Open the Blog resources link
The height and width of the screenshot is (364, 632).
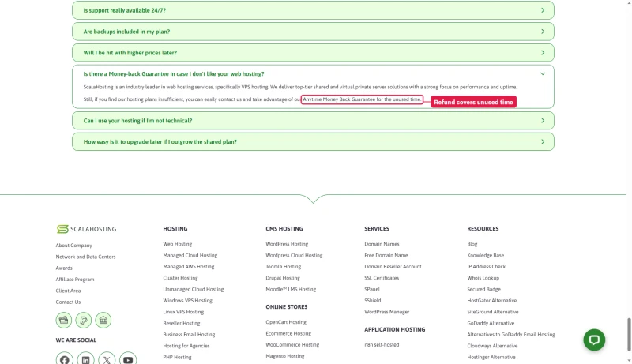[472, 244]
